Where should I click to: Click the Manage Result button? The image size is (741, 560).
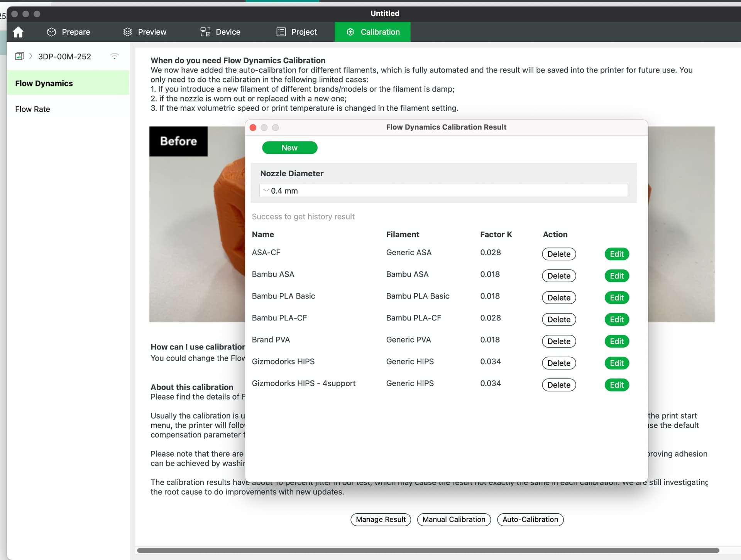[381, 520]
